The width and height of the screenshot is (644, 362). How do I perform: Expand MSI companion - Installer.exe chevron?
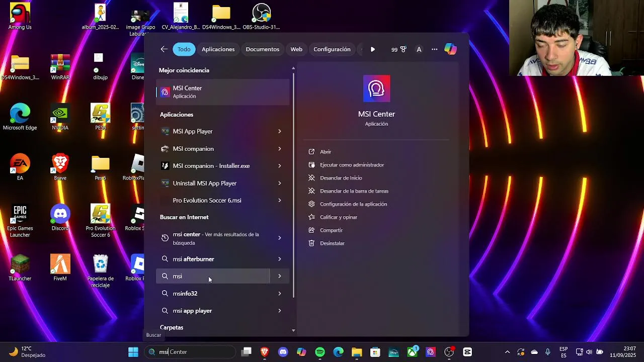coord(280,166)
